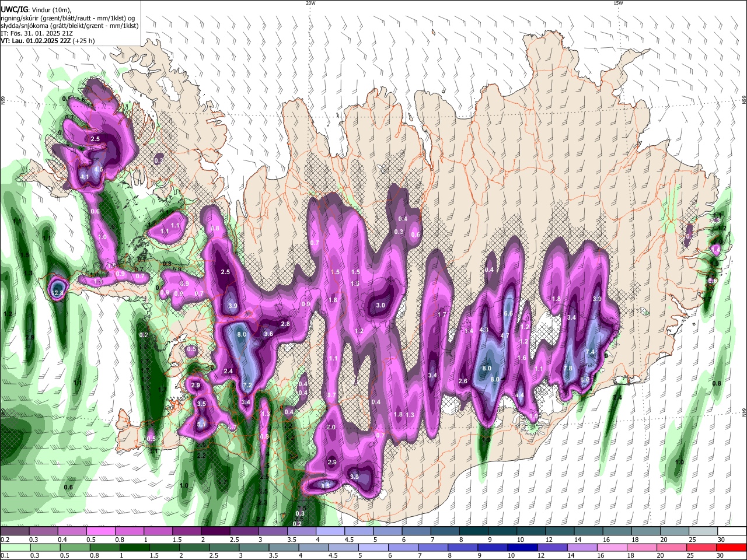747x560 pixels.
Task: Click upper legend pale grey 25–30 swatch
Action: 703,531
